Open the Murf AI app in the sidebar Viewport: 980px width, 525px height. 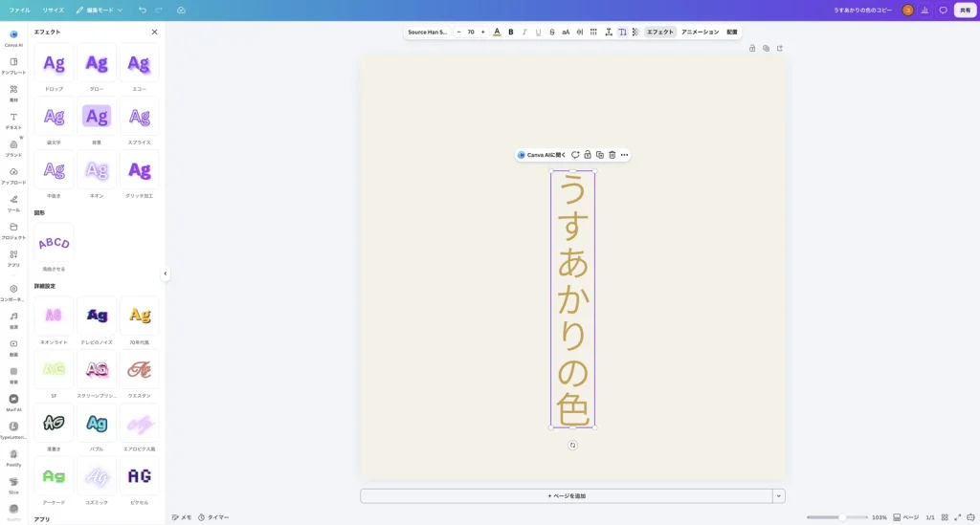13,402
